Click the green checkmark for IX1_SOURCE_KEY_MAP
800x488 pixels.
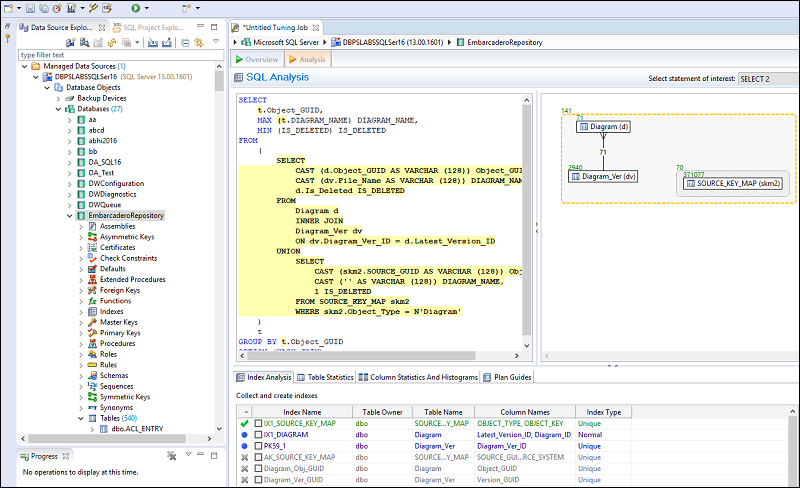[244, 423]
